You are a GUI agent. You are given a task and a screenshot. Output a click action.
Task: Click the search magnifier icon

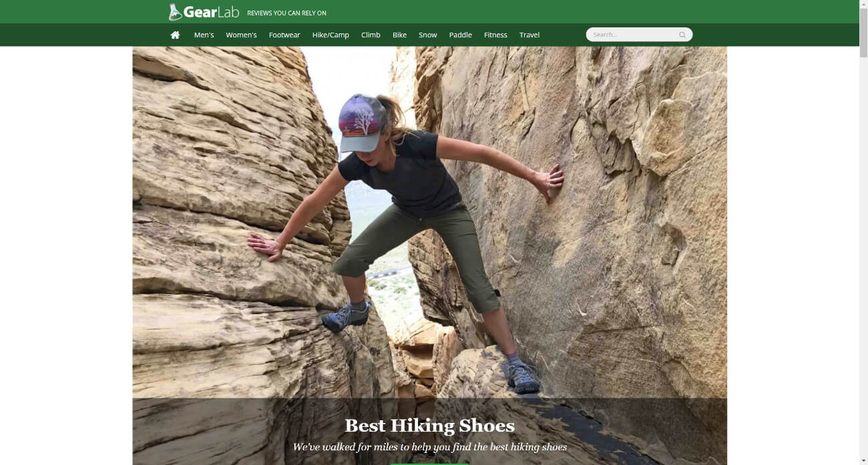[682, 35]
